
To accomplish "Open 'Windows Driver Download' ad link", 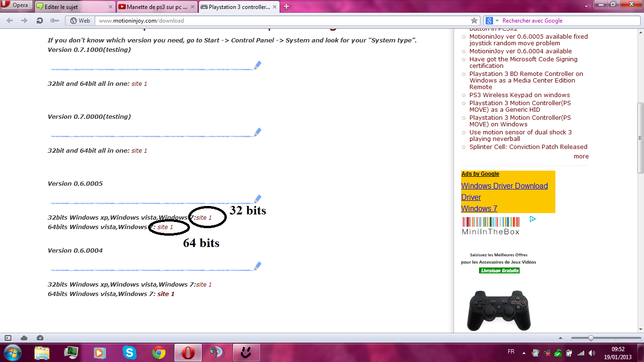I will point(504,186).
